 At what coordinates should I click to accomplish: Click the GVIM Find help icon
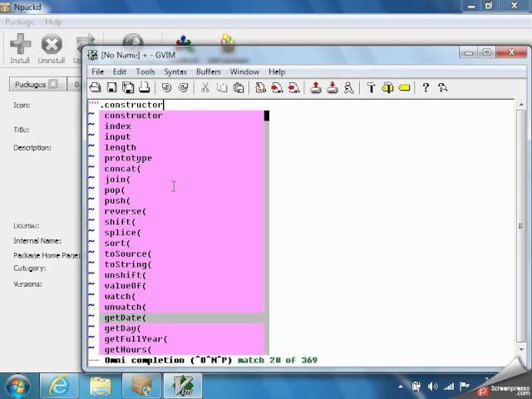pos(442,88)
